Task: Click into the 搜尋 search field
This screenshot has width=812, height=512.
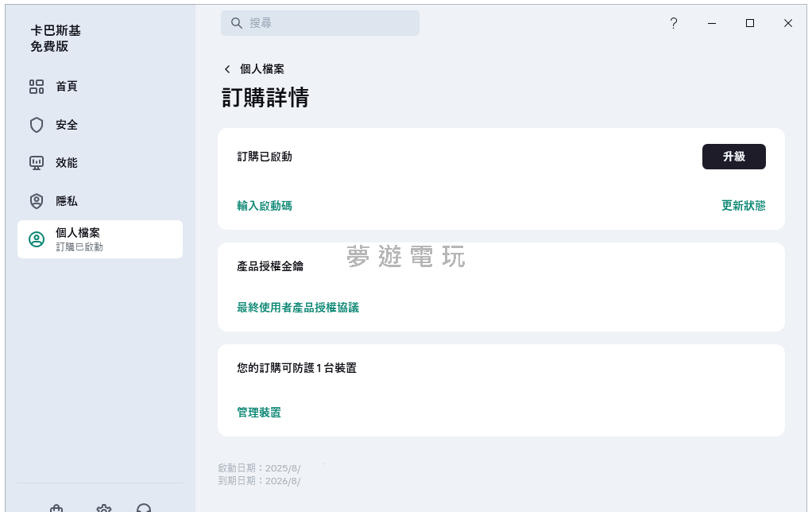Action: [320, 23]
